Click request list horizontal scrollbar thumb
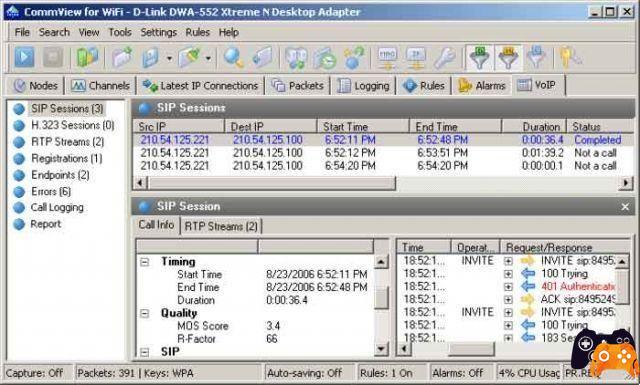The image size is (640, 385). pyautogui.click(x=471, y=349)
